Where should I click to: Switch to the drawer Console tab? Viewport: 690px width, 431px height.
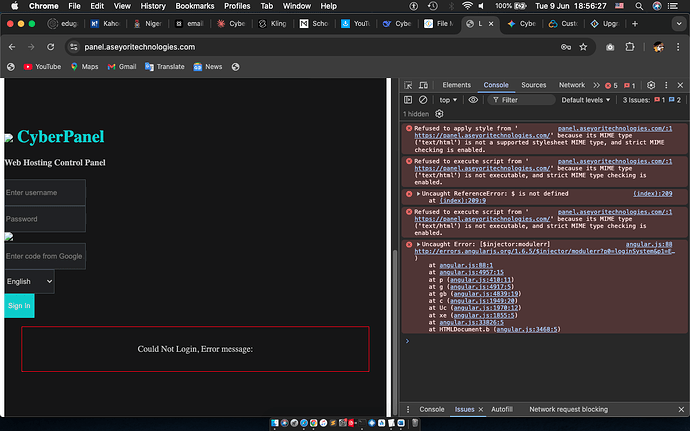(x=432, y=409)
